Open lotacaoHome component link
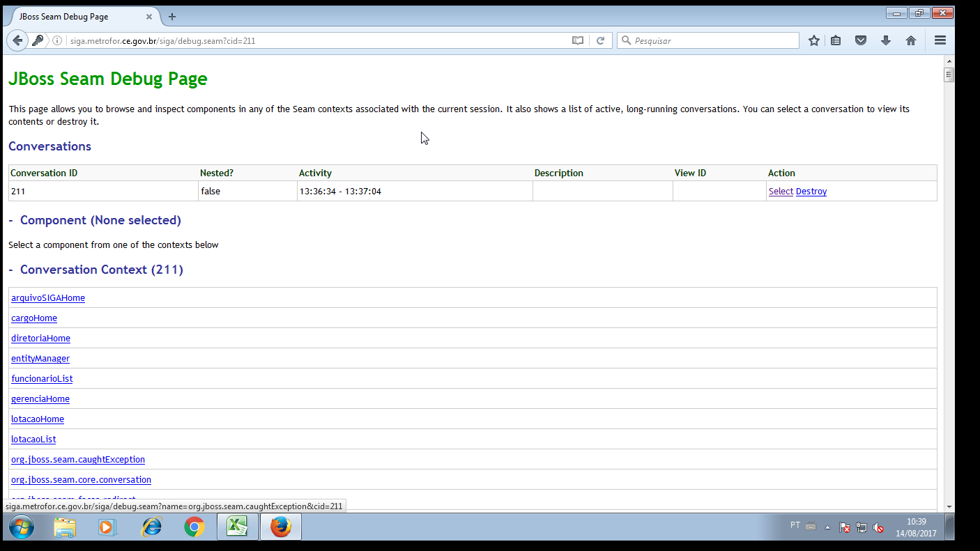The width and height of the screenshot is (980, 551). click(38, 419)
